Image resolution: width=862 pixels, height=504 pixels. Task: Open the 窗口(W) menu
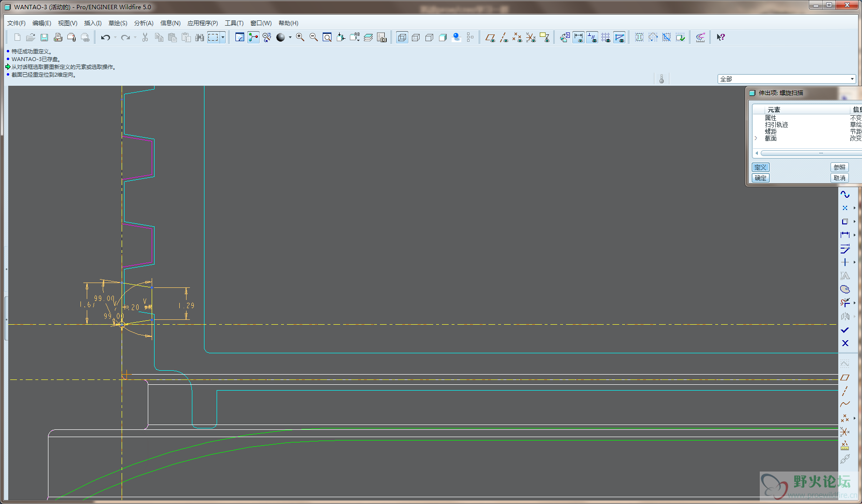tap(261, 23)
